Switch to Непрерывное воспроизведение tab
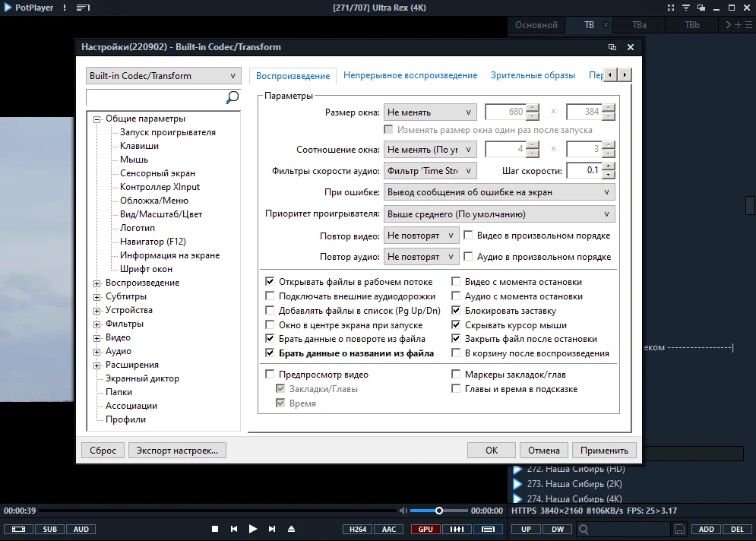This screenshot has width=756, height=541. click(410, 75)
